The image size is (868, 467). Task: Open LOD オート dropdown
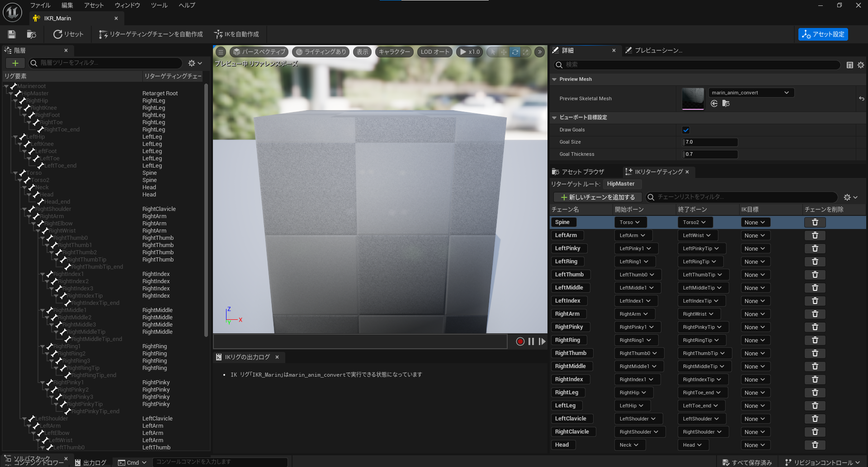[x=435, y=52]
